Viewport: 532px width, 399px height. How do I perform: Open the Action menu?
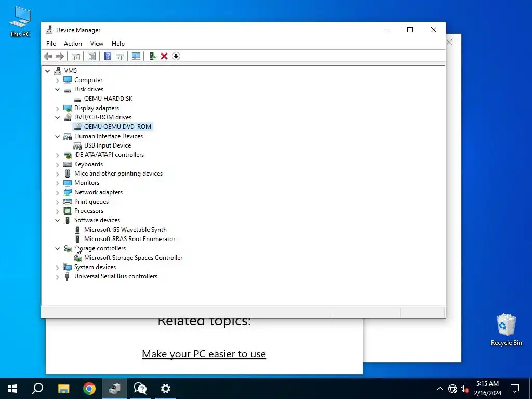coord(73,44)
